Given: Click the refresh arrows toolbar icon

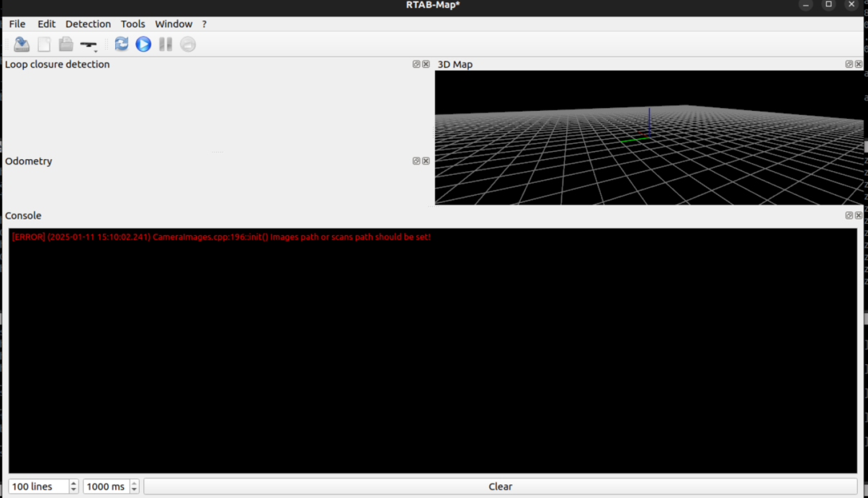Looking at the screenshot, I should [x=122, y=45].
